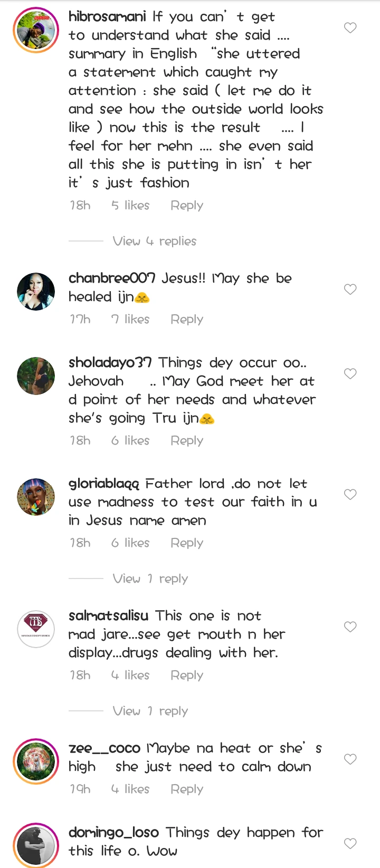Image resolution: width=380 pixels, height=868 pixels.
Task: Reply to chanbree007's comment
Action: point(187,320)
